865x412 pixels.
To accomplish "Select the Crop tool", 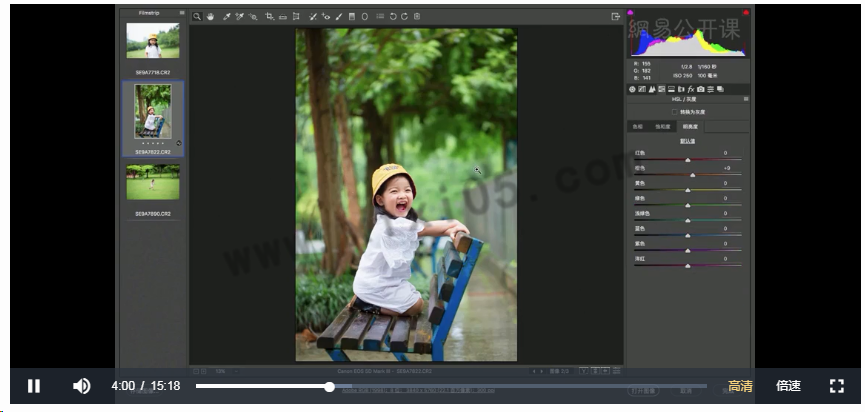I will click(270, 17).
